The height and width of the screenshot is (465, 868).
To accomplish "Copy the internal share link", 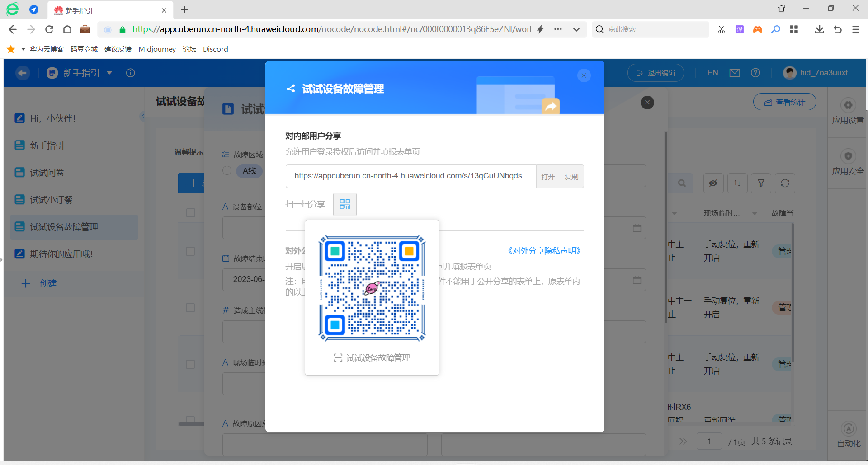I will point(572,176).
